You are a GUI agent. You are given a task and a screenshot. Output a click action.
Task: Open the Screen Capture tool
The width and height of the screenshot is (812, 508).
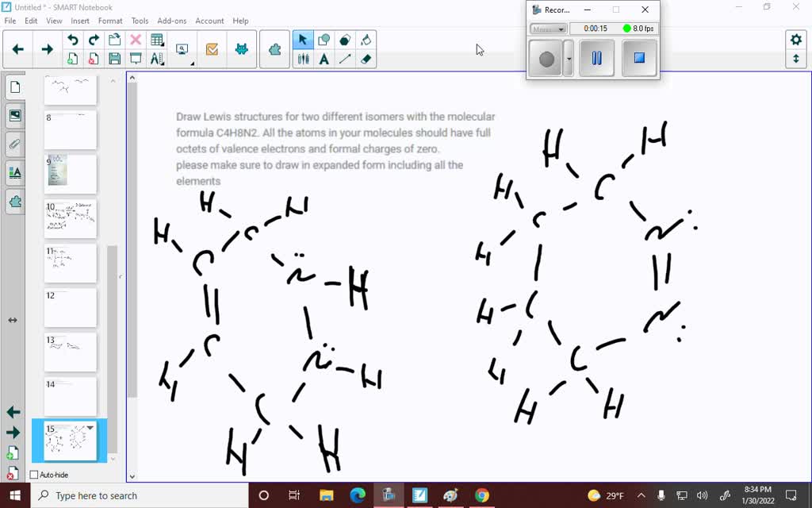(182, 49)
